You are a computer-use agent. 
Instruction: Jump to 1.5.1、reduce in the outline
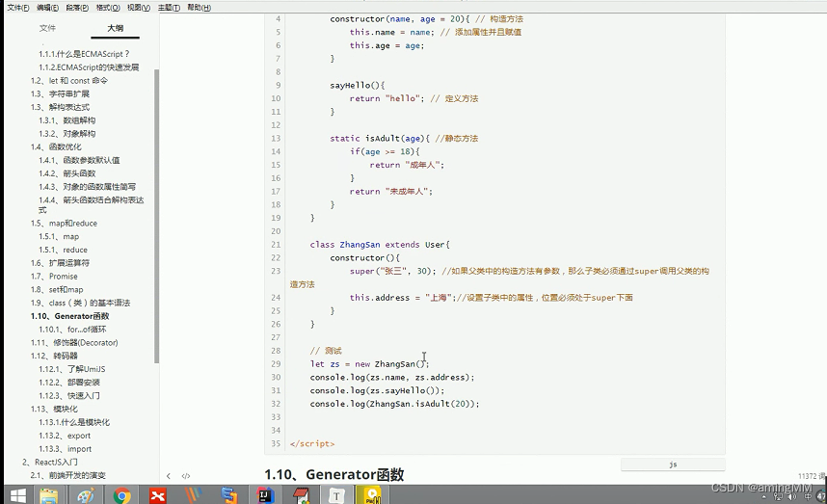pos(63,250)
